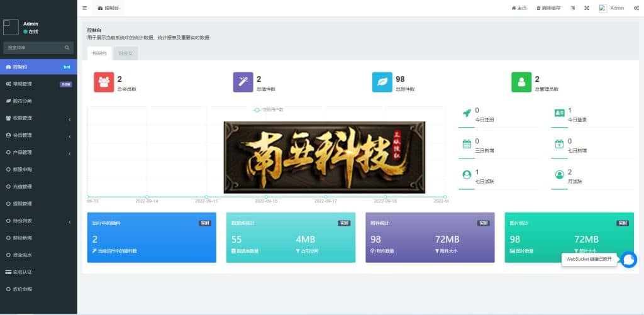Open 常规管理 in the sidebar
Screen dimensions: 644x315
click(x=38, y=84)
